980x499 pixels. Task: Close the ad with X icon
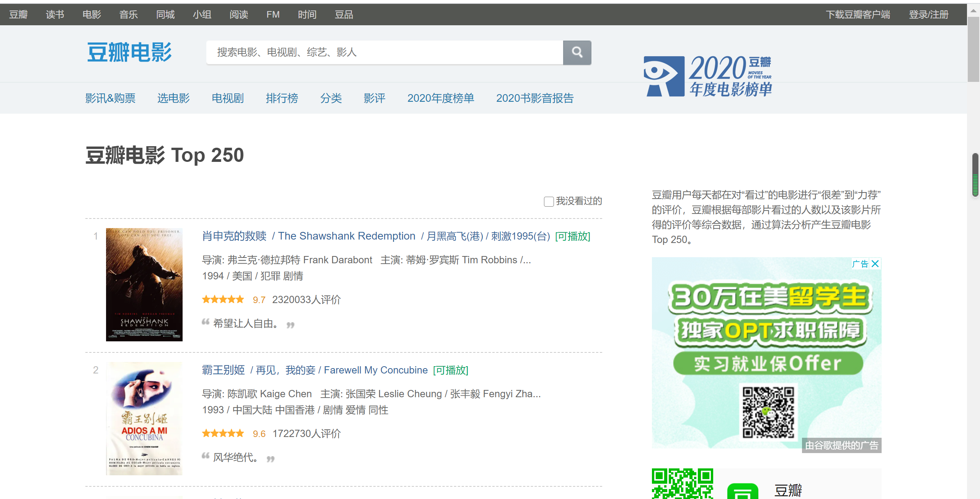pos(875,264)
